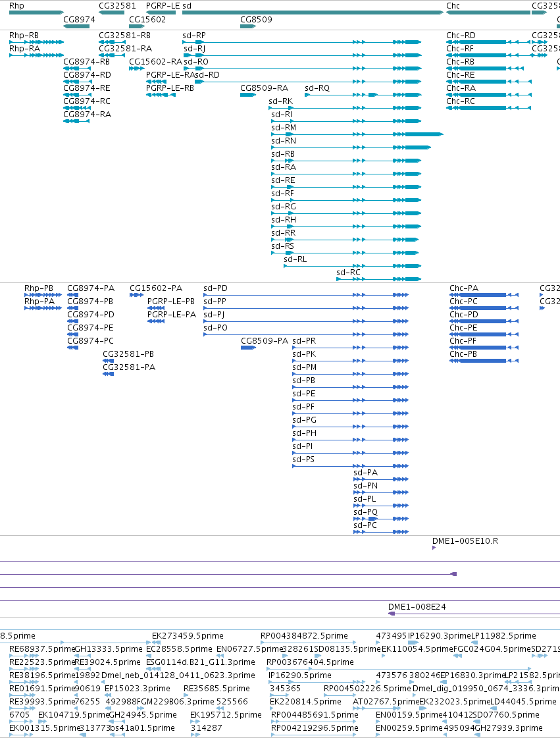Click the LP11982.5prime EST label
The height and width of the screenshot is (738, 560).
pos(503,636)
